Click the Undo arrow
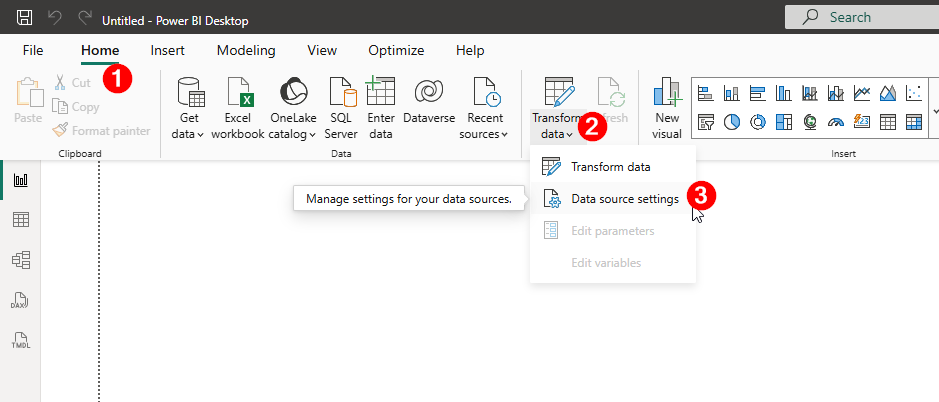 pos(55,18)
